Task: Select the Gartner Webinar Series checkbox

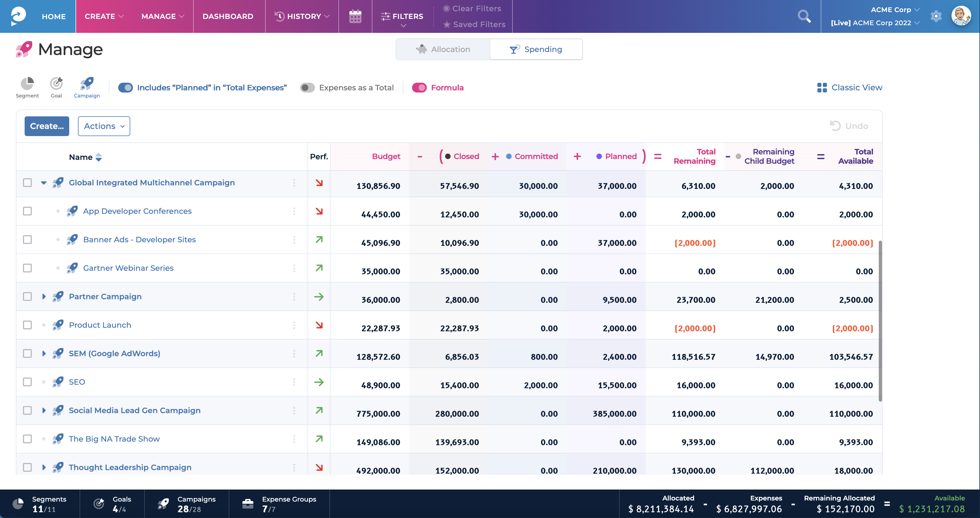Action: pyautogui.click(x=27, y=268)
